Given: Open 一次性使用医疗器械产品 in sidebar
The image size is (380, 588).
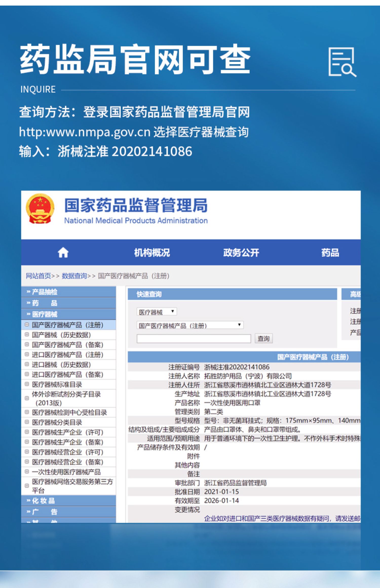Looking at the screenshot, I should click(x=68, y=472).
